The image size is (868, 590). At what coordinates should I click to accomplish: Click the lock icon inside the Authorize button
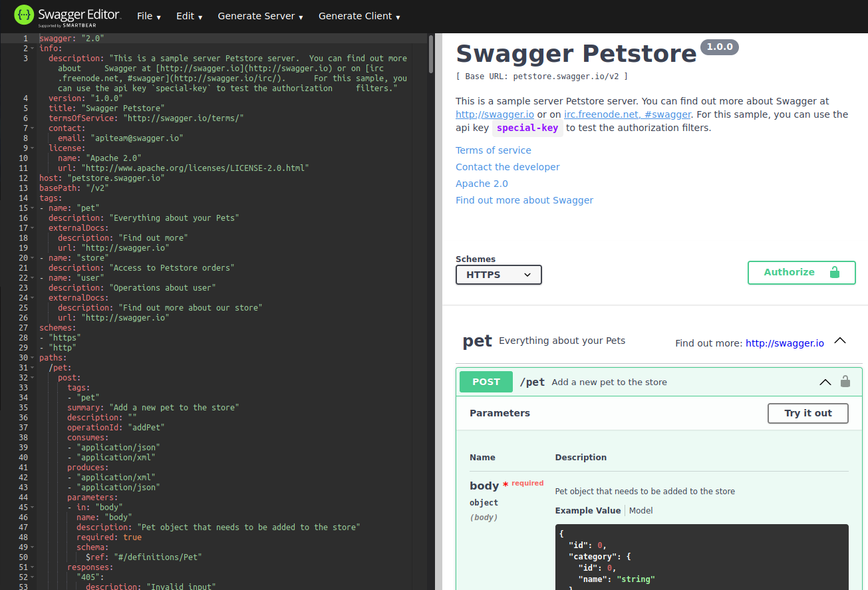835,272
